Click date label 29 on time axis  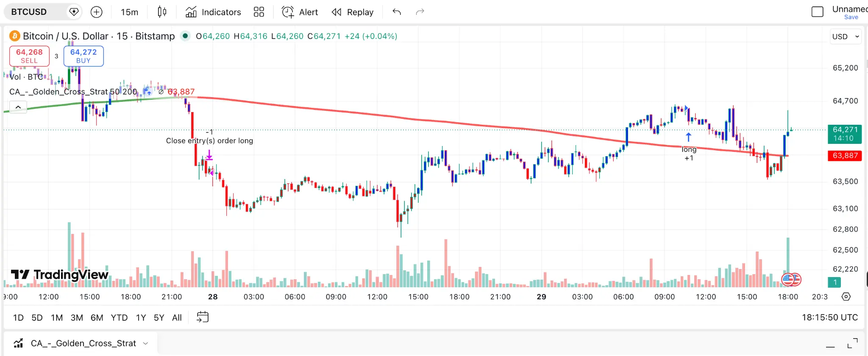pyautogui.click(x=541, y=297)
